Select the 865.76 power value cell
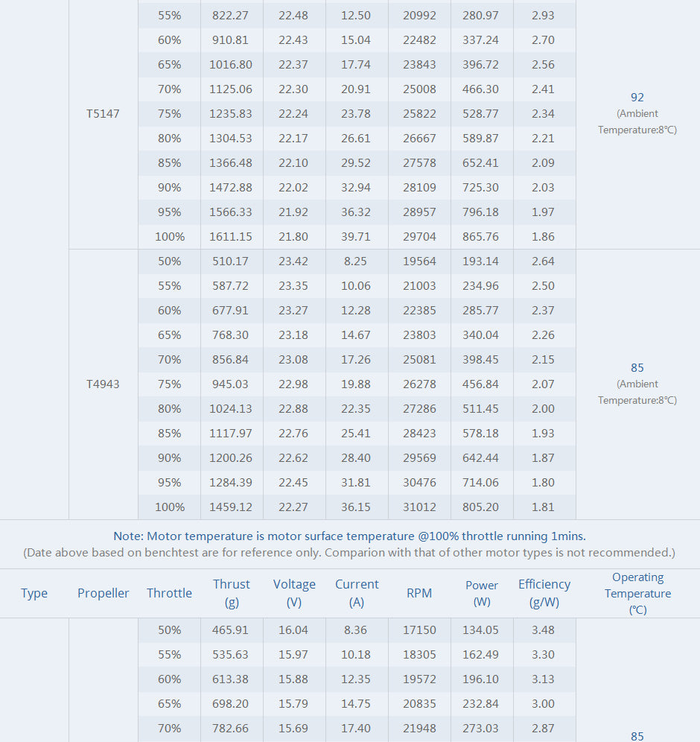 [482, 237]
